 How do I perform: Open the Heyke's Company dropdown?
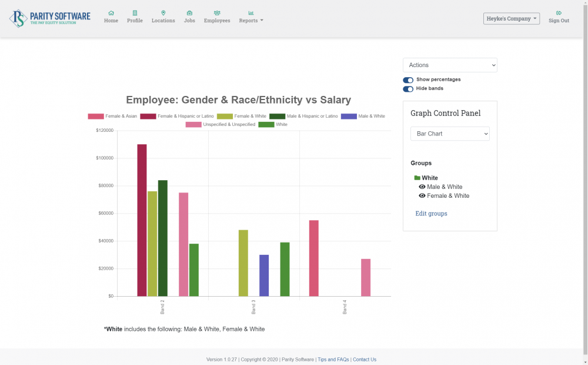coord(512,18)
